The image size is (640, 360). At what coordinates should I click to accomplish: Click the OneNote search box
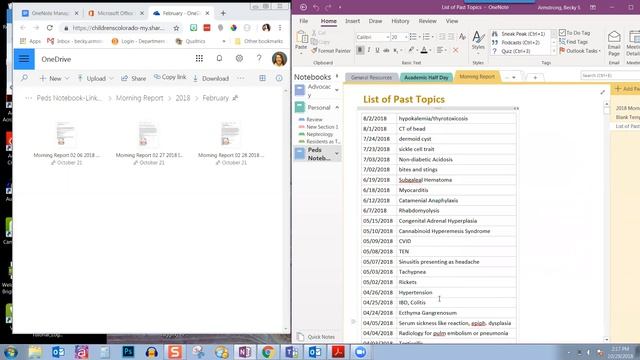pyautogui.click(x=610, y=76)
